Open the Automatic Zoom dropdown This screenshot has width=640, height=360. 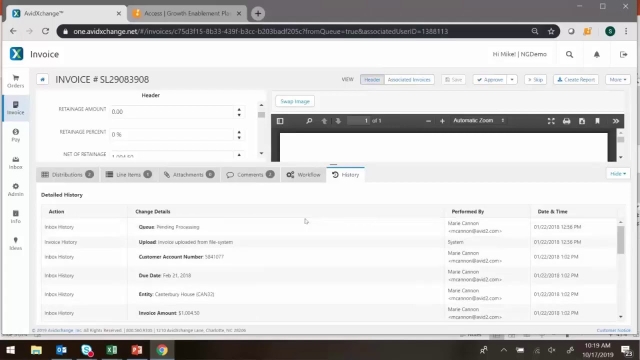click(x=478, y=120)
